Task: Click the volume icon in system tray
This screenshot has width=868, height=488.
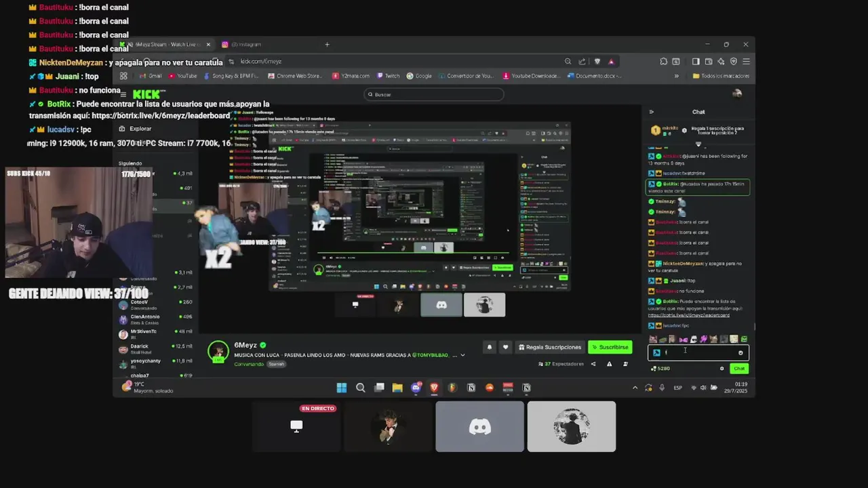Action: tap(703, 388)
